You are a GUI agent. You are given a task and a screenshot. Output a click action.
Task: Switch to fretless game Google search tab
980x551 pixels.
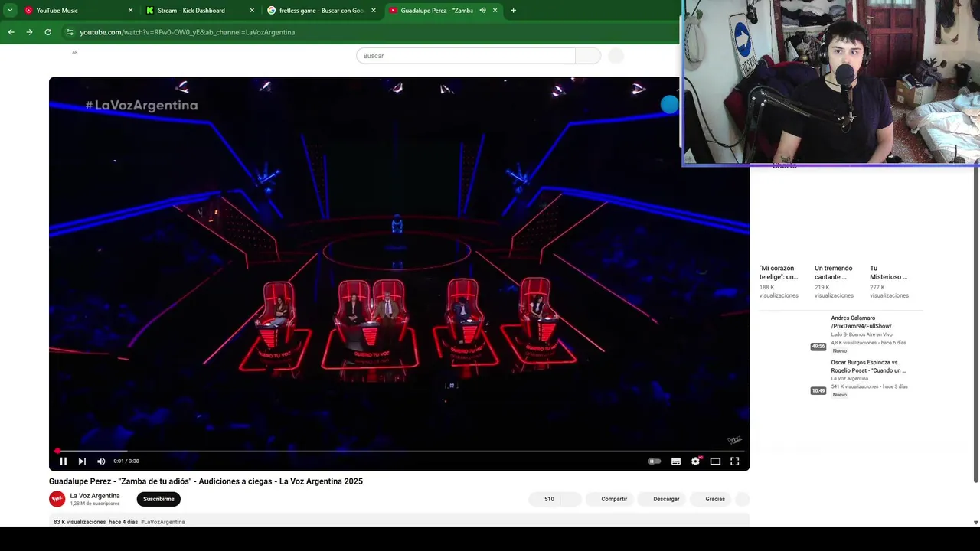point(322,11)
